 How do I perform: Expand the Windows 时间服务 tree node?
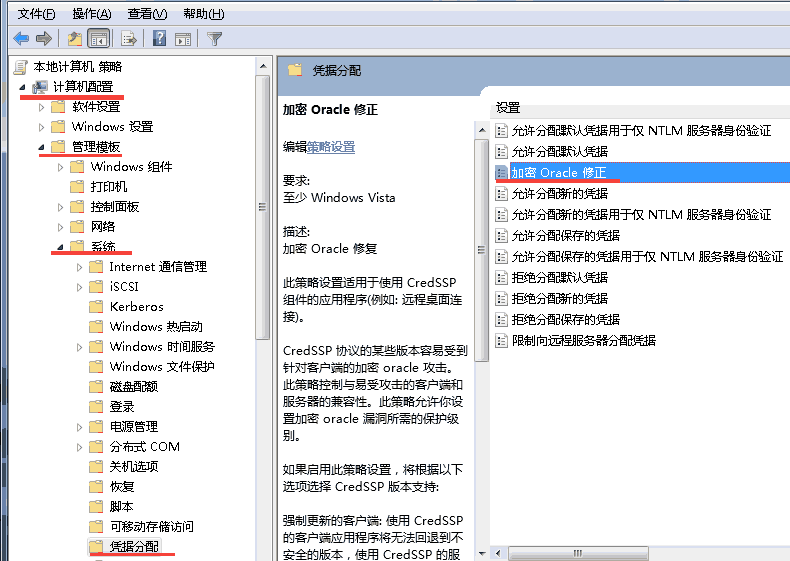(79, 347)
